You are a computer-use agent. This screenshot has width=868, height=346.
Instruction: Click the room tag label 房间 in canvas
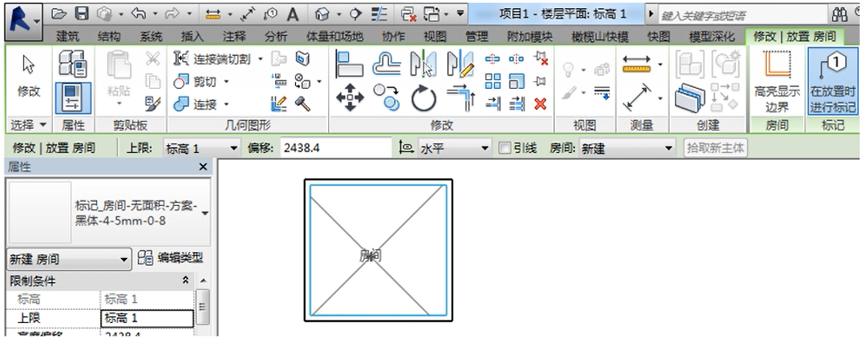point(371,256)
